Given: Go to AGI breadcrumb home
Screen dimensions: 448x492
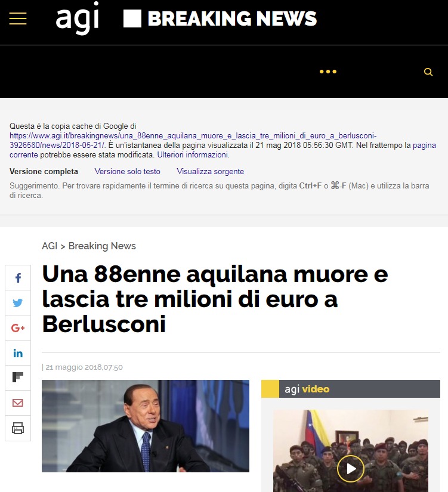Looking at the screenshot, I should (x=50, y=246).
